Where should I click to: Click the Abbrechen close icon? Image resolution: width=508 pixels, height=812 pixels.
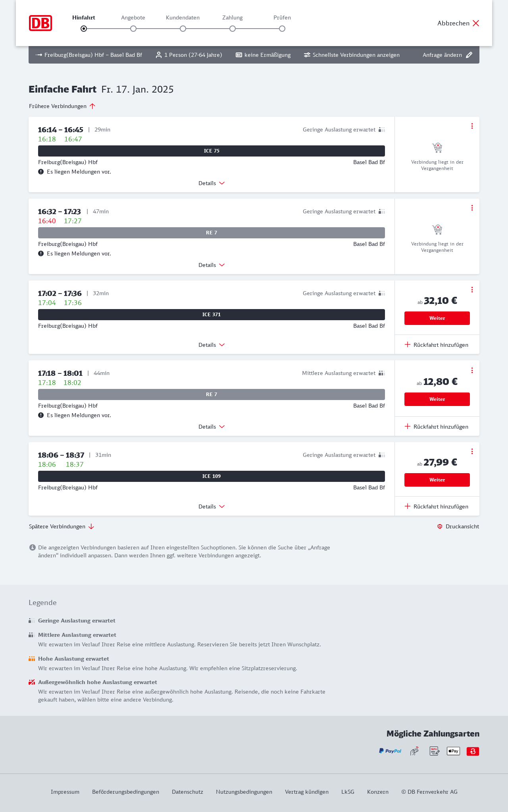476,23
